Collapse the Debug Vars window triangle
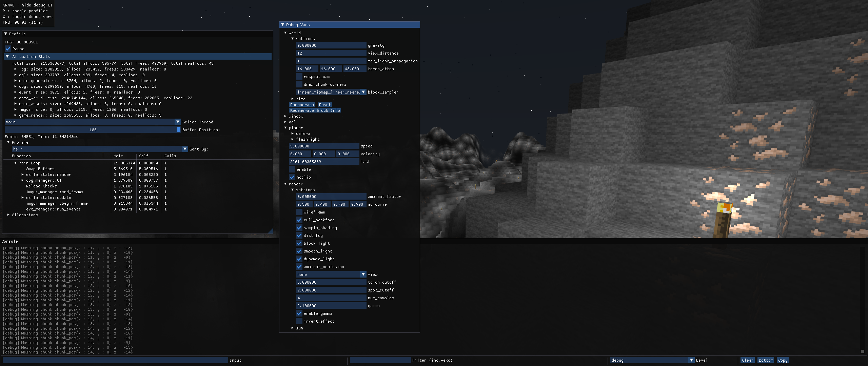The height and width of the screenshot is (366, 868). tap(282, 25)
